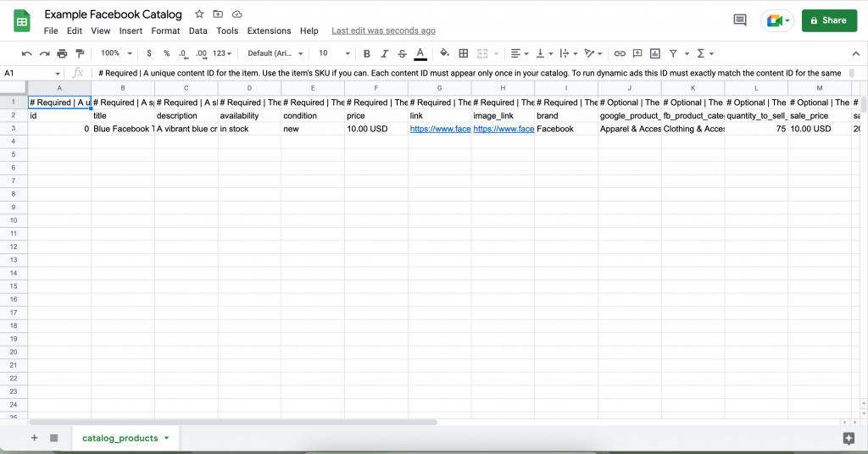Viewport: 868px width, 454px height.
Task: Open the Help menu
Action: [x=309, y=31]
